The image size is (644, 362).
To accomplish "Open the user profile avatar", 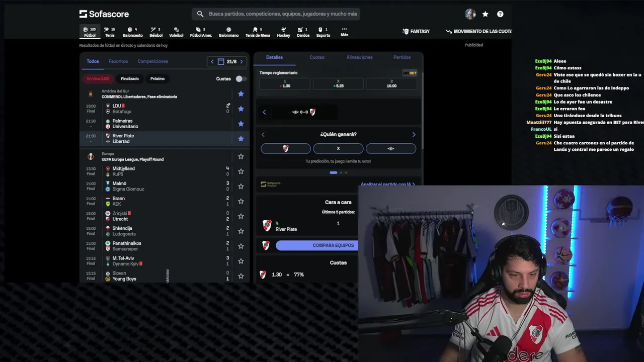I will [470, 14].
